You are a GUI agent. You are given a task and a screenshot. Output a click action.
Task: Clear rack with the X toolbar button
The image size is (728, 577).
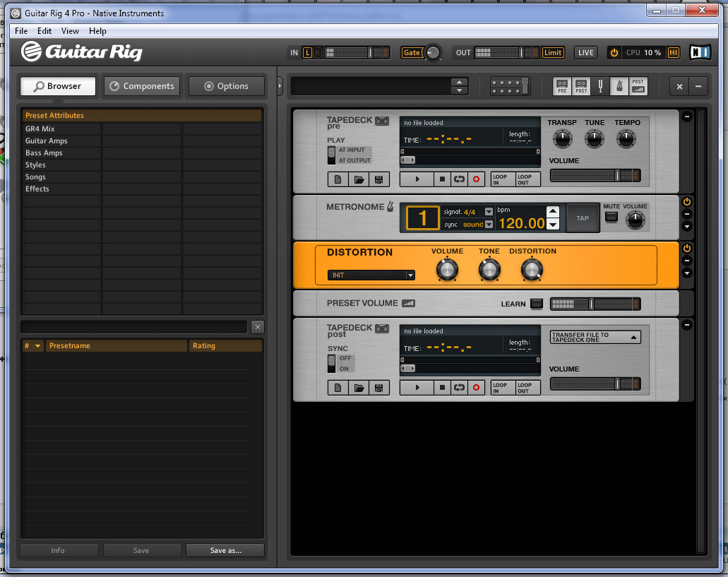[679, 86]
